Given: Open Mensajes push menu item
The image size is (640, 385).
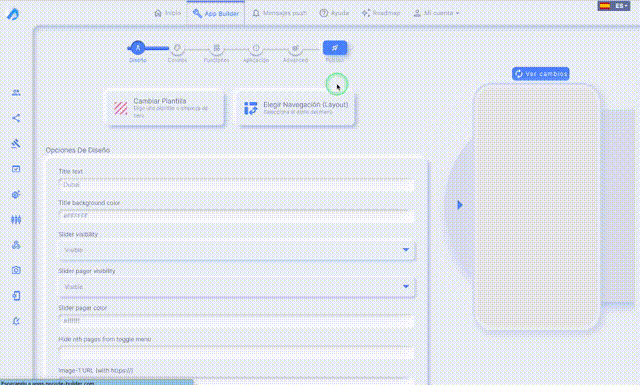Looking at the screenshot, I should [x=280, y=13].
